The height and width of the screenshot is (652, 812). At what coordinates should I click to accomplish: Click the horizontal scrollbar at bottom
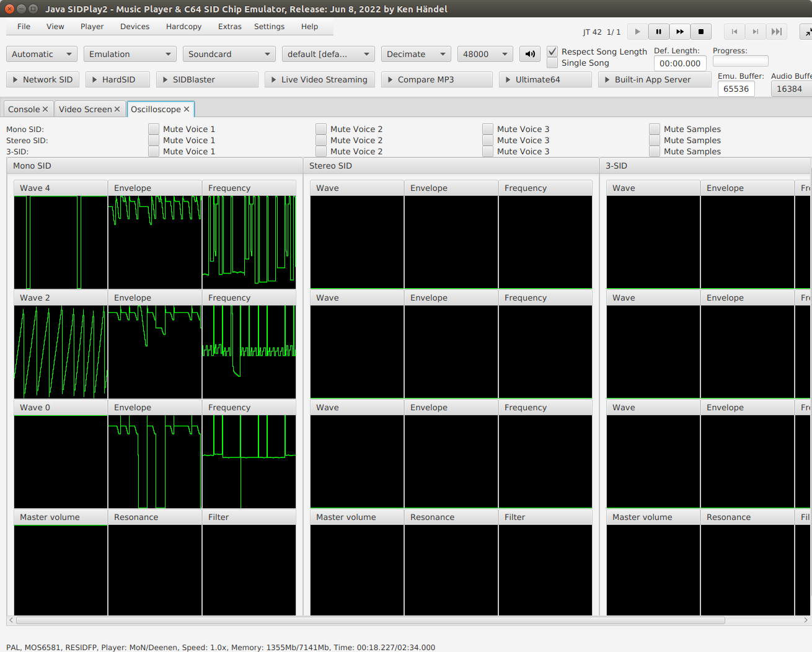370,620
